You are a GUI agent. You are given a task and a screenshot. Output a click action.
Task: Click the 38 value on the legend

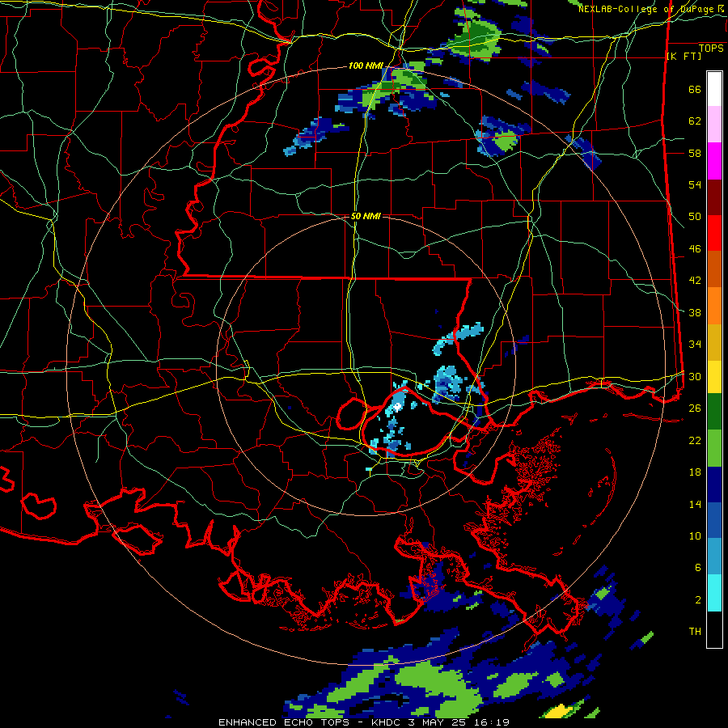click(695, 312)
